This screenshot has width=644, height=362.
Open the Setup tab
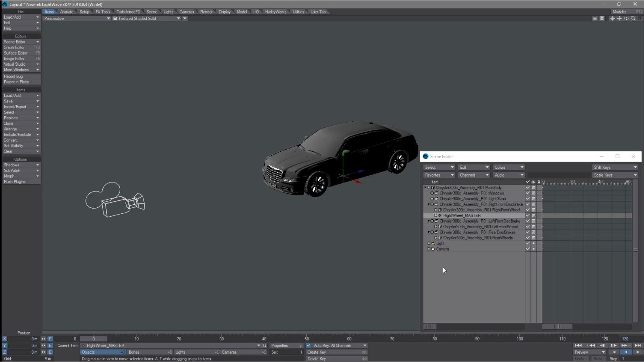coord(84,12)
